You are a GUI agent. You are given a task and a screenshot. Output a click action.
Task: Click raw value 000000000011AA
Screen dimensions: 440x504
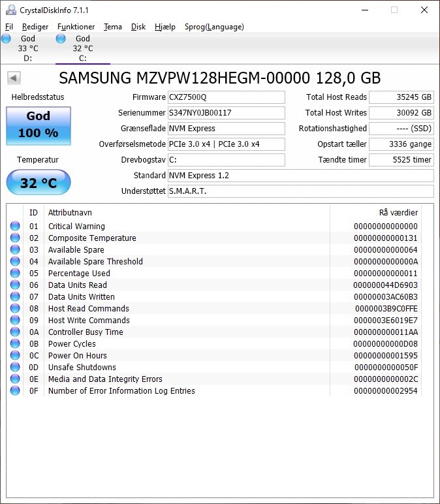point(386,332)
